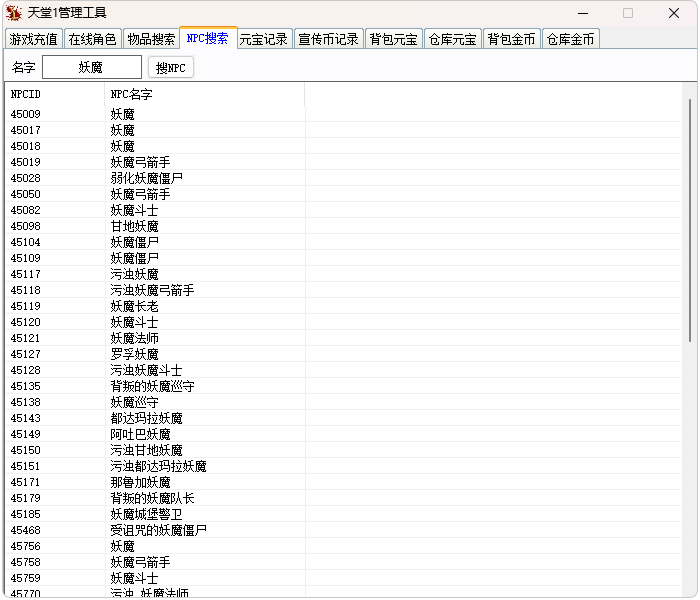This screenshot has height=600, width=700.
Task: Select row 45119 妖魔长老
Action: tap(343, 306)
